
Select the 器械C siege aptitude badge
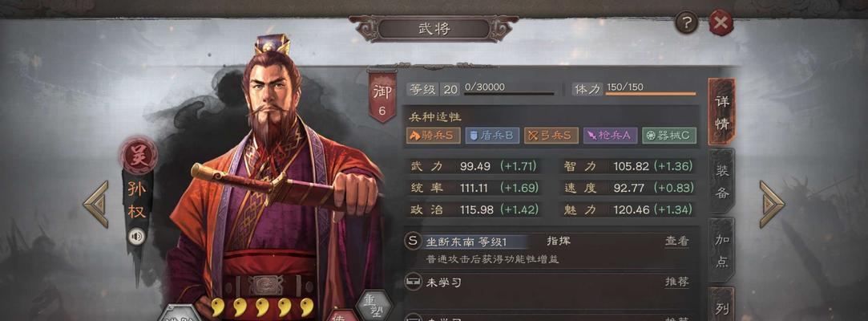tap(668, 136)
